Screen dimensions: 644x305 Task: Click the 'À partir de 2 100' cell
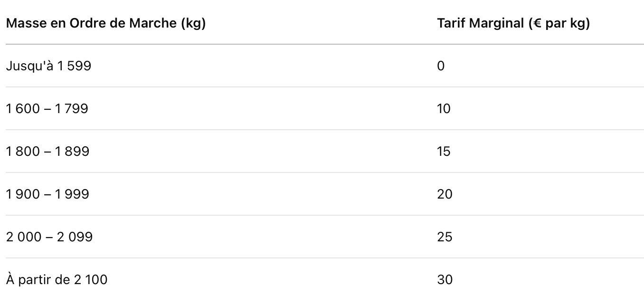coord(57,279)
